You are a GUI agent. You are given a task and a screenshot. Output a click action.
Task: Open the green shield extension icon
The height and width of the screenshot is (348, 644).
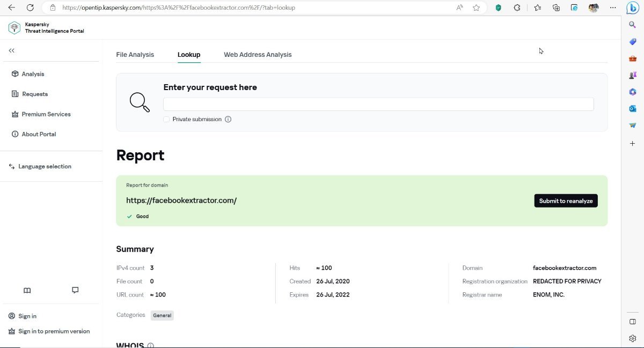click(499, 8)
